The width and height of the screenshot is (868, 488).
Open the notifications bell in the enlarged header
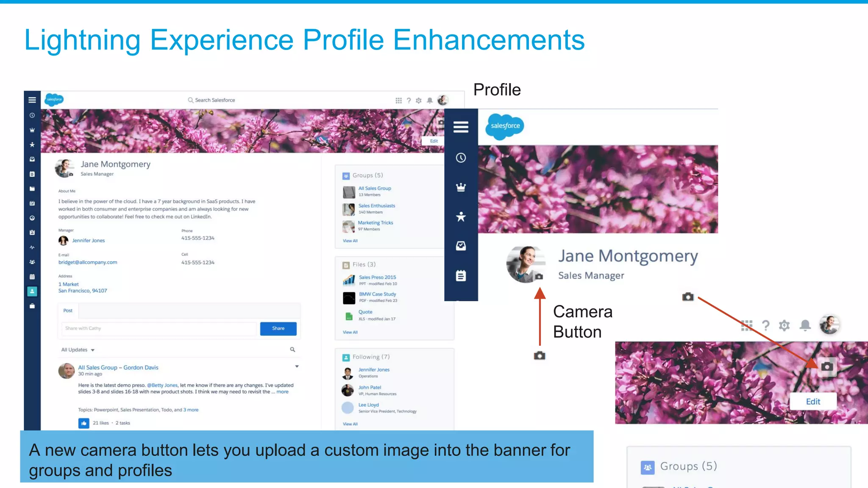[805, 325]
